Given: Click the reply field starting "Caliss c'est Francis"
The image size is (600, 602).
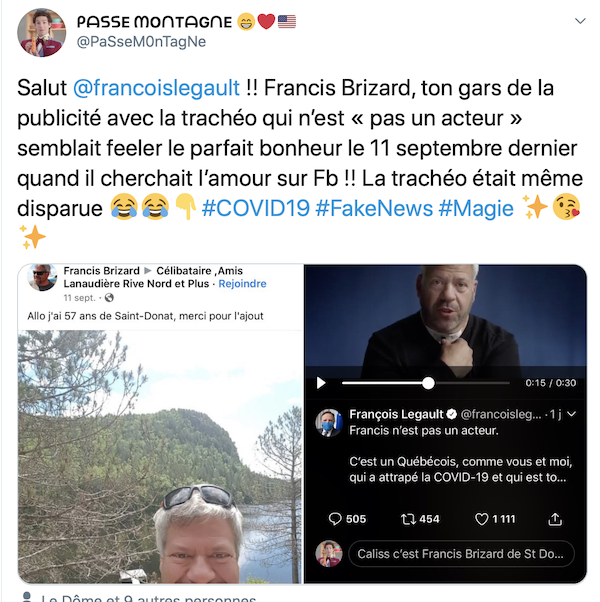Looking at the screenshot, I should point(461,554).
